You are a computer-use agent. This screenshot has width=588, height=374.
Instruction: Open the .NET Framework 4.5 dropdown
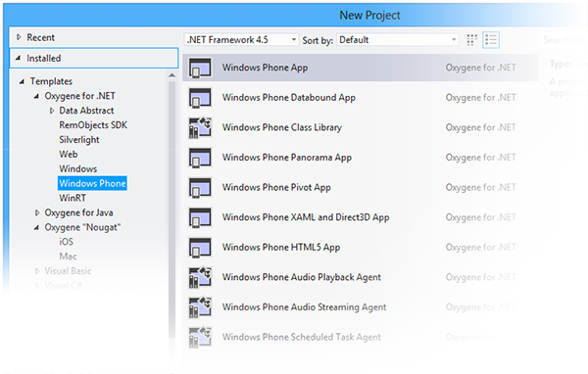[x=241, y=40]
